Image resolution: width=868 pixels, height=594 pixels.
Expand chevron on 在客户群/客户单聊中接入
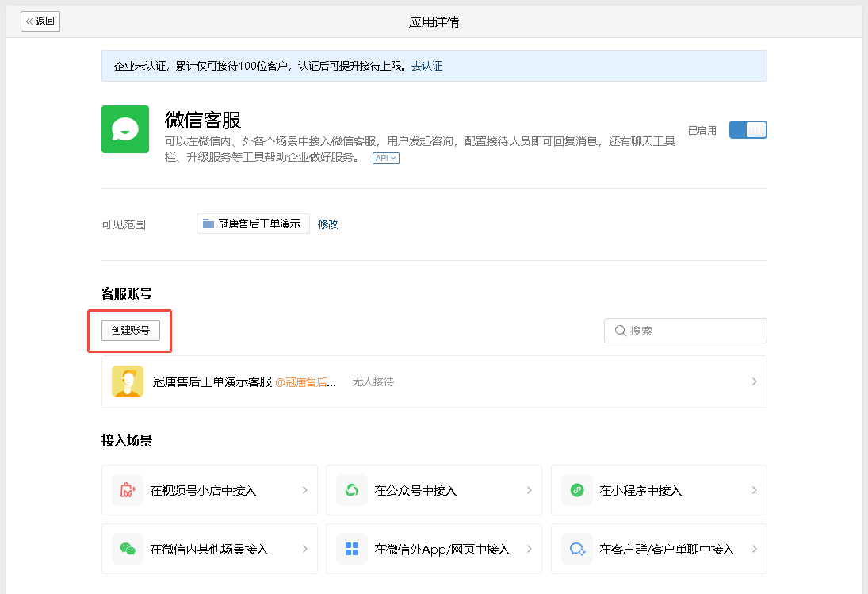(754, 549)
